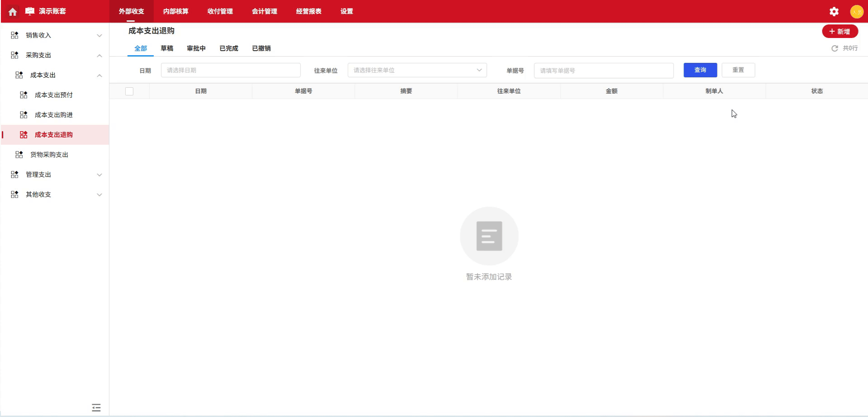
Task: Collapse the 成本支出 section with its chevron
Action: (x=99, y=75)
